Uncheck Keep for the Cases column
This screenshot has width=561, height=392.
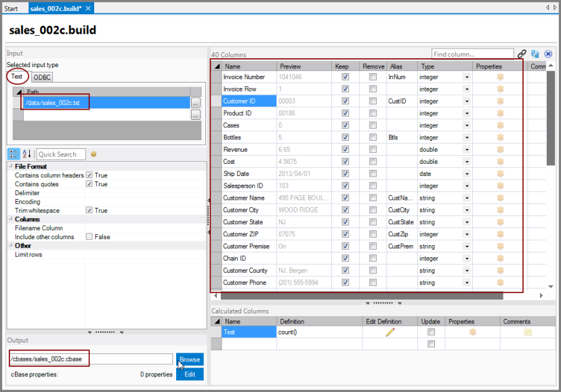(345, 125)
